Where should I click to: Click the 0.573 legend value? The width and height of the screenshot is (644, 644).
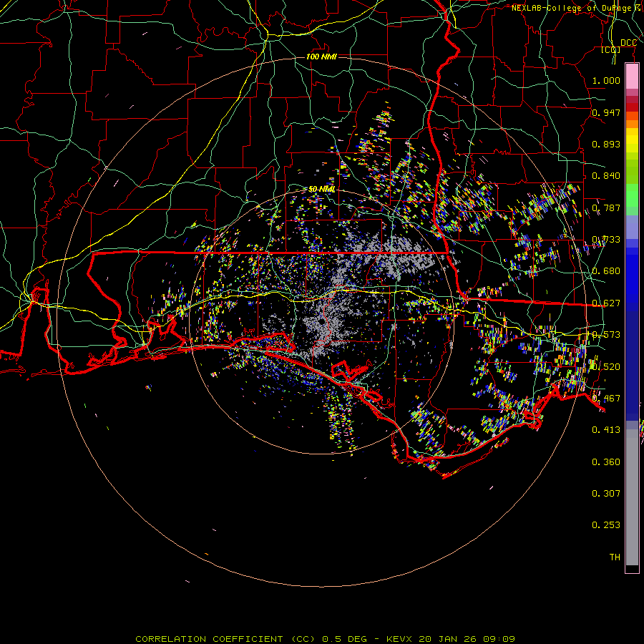pos(606,335)
